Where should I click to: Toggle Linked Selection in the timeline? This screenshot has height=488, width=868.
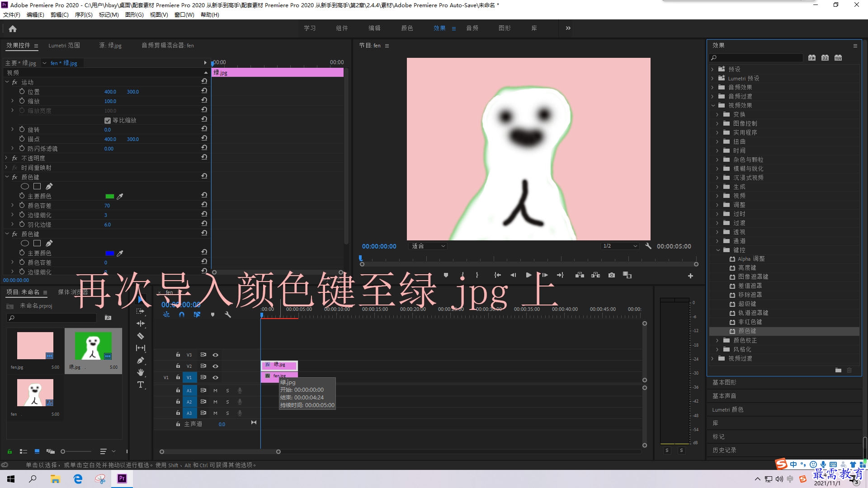tap(197, 314)
